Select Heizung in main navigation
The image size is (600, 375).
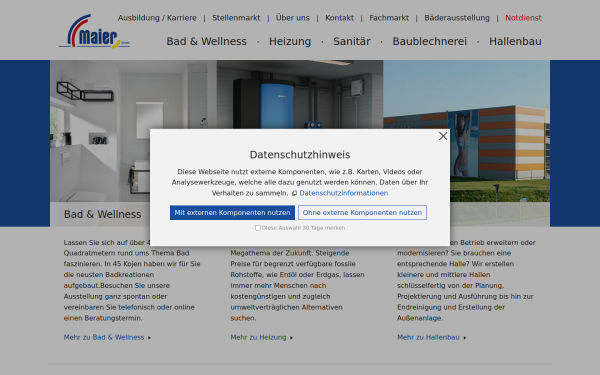[x=290, y=41]
